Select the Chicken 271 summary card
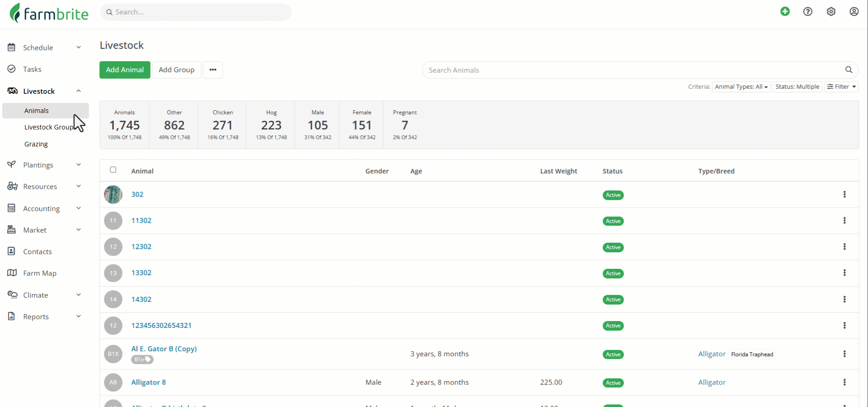868x407 pixels. point(222,125)
